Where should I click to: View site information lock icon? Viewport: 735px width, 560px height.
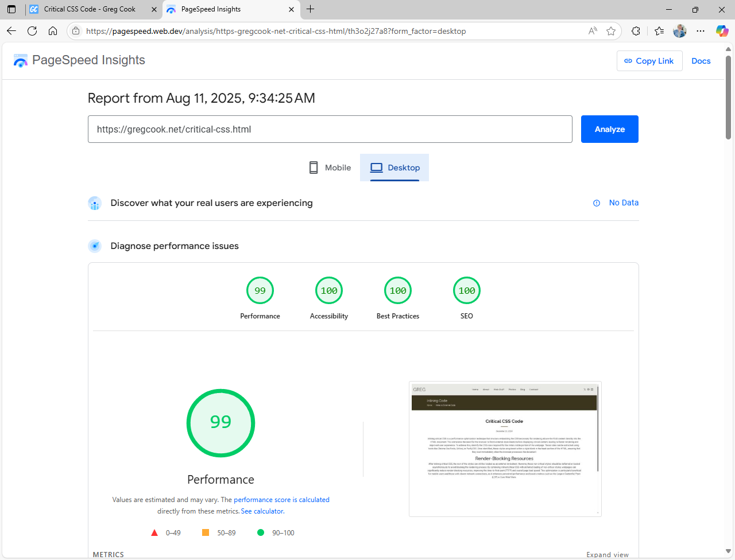tap(76, 31)
